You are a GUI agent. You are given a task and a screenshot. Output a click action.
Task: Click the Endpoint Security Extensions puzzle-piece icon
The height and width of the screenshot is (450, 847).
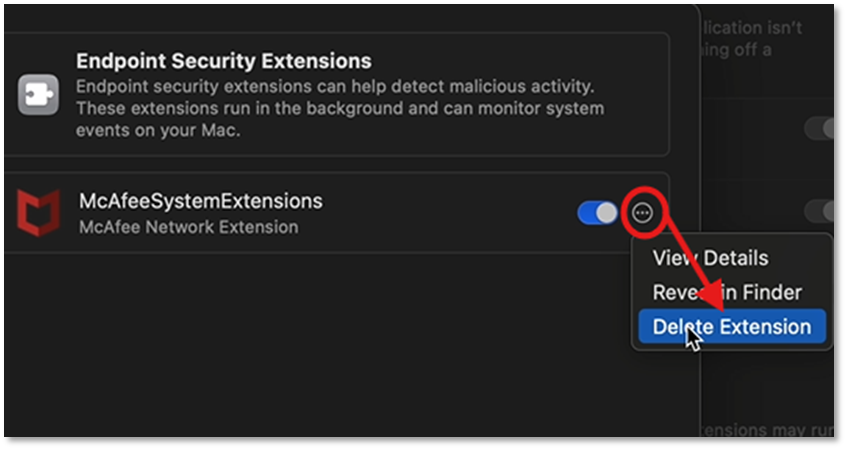click(x=38, y=95)
